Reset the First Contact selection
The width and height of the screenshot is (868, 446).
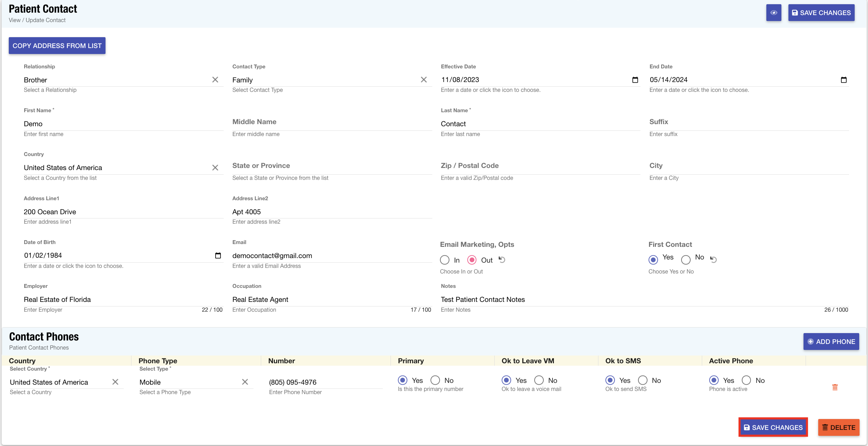point(713,259)
